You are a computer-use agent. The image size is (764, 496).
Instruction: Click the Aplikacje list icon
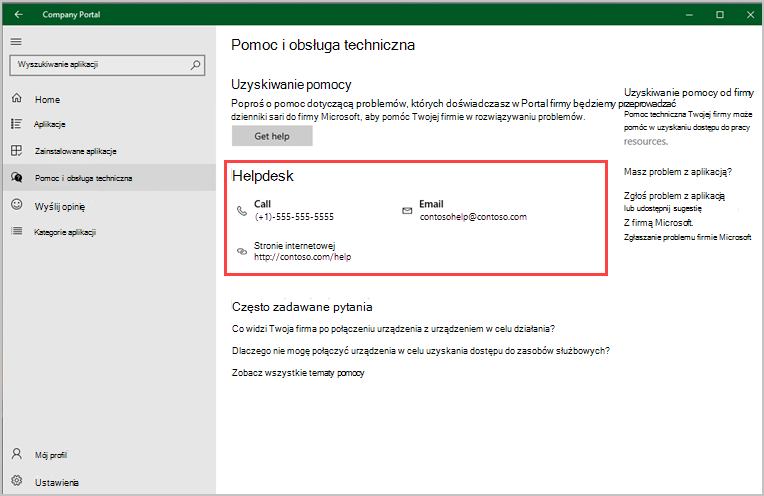click(17, 124)
